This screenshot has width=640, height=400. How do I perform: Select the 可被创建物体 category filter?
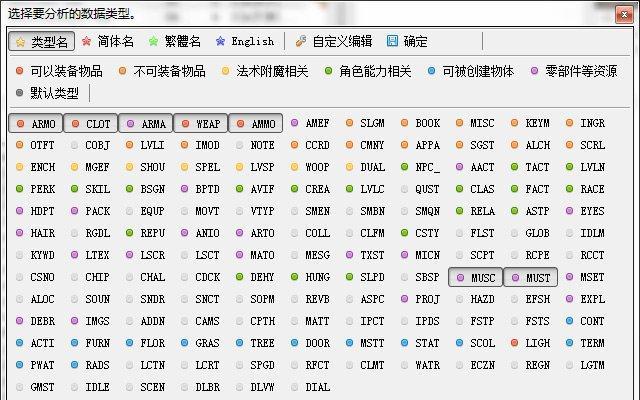tap(471, 71)
